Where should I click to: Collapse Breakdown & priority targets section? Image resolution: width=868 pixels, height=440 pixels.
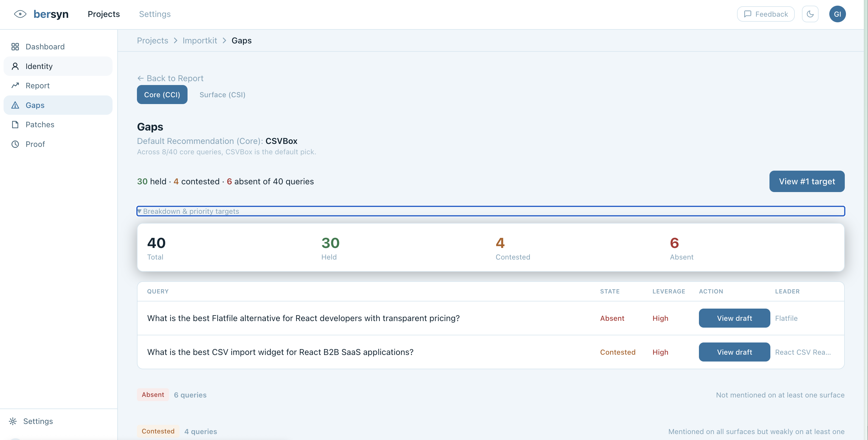(x=191, y=211)
